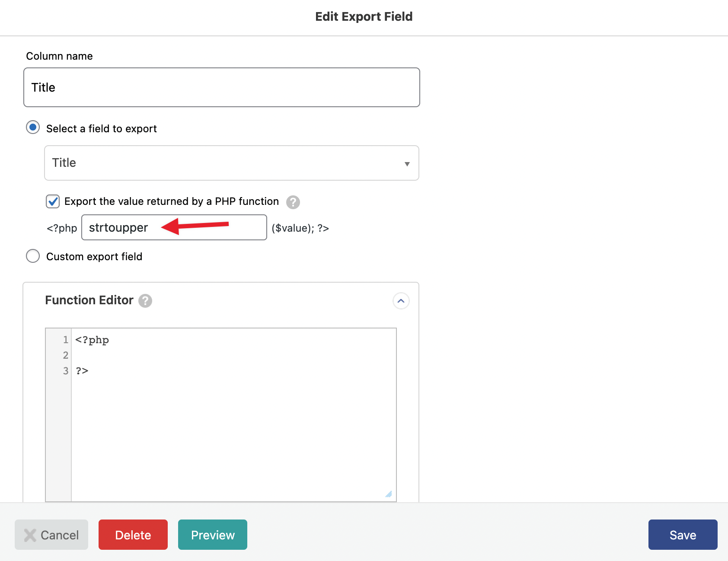This screenshot has width=728, height=561.
Task: Open the Title field dropdown
Action: coord(231,163)
